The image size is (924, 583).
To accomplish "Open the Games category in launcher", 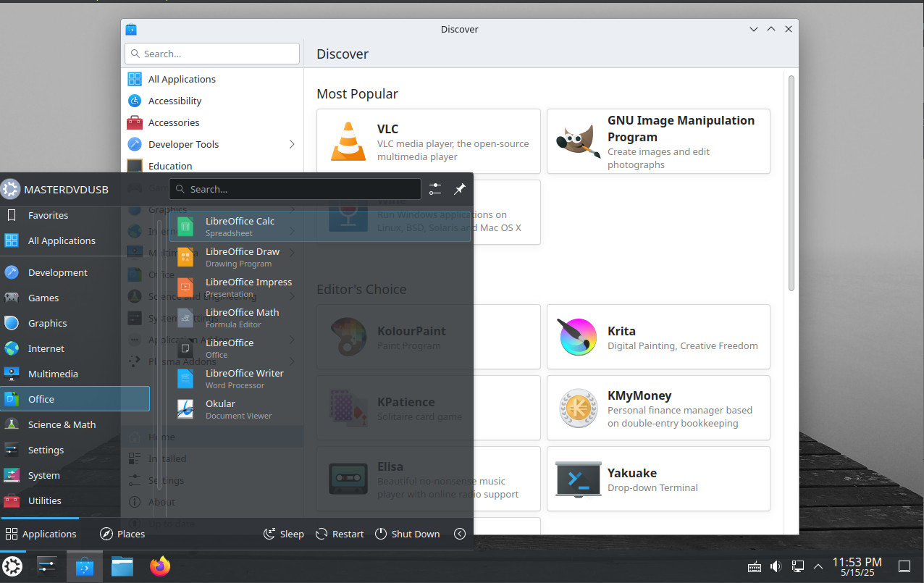I will click(x=75, y=298).
